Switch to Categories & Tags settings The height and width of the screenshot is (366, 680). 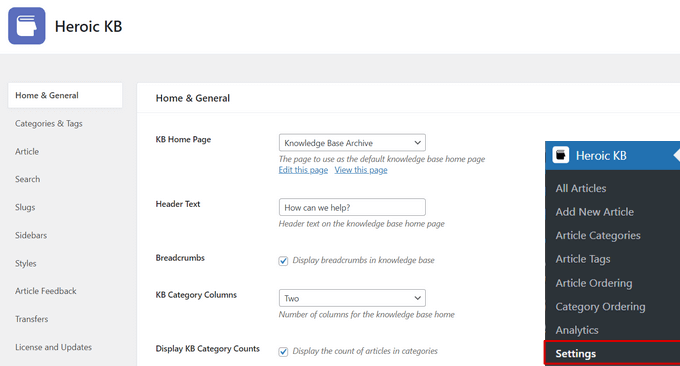(49, 124)
